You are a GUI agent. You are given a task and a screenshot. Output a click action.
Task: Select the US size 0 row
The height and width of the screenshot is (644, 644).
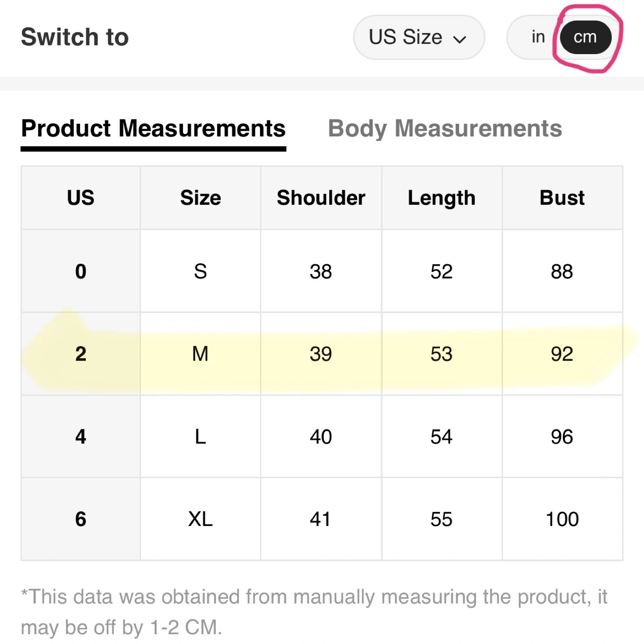pos(81,271)
